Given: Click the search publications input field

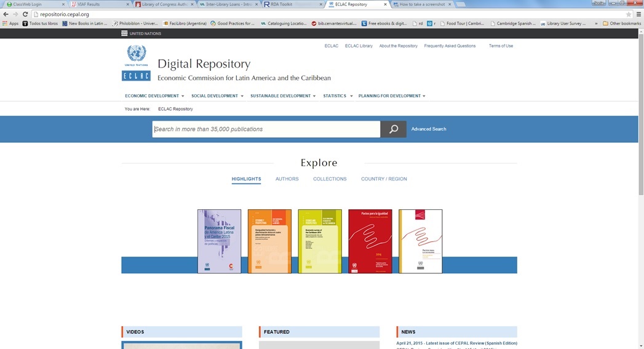Looking at the screenshot, I should click(266, 129).
